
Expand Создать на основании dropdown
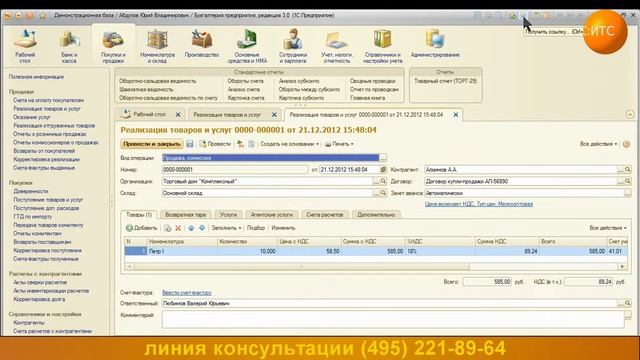point(289,144)
